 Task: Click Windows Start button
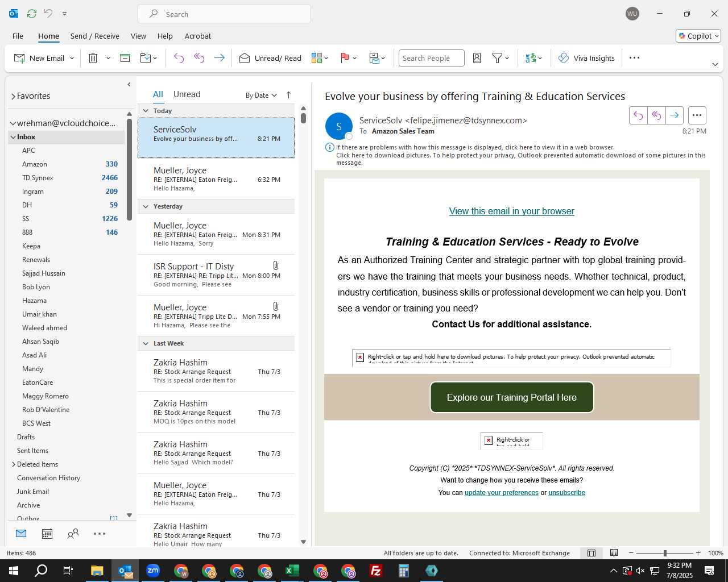pyautogui.click(x=14, y=571)
